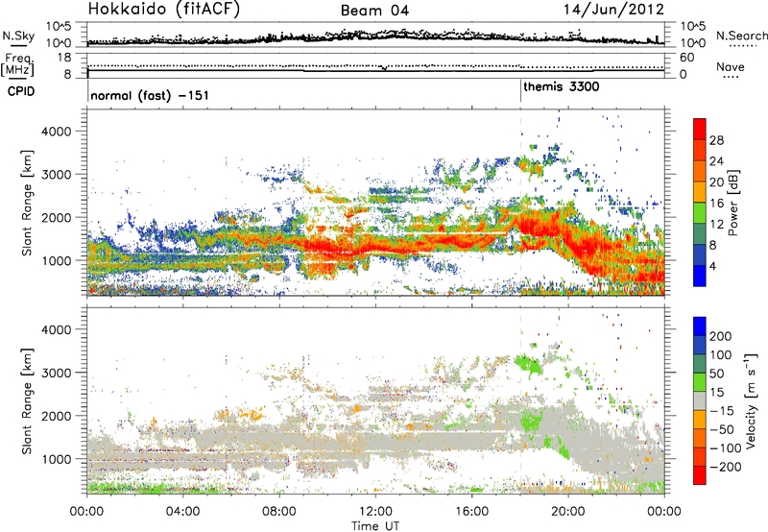Select 'Slant Range [km]' label of velocity panel
The width and height of the screenshot is (768, 532).
click(28, 400)
